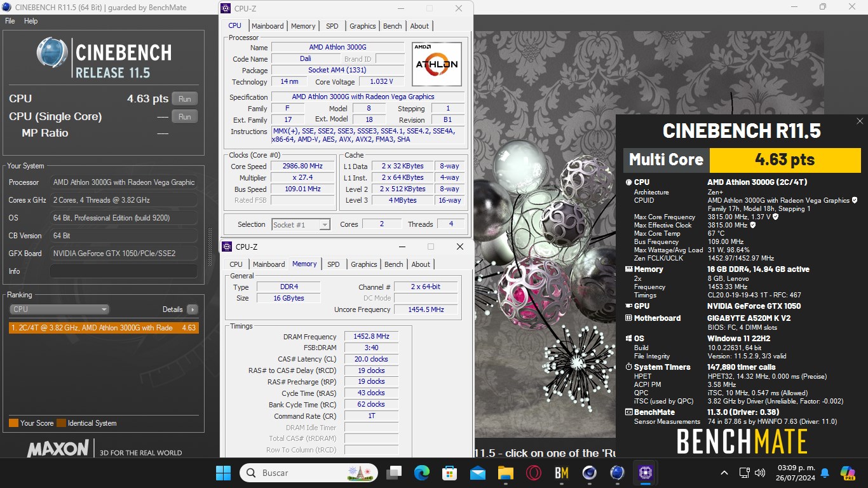Select the SPD tab in the CPU-Z Memory window
This screenshot has height=488, width=868.
[x=334, y=264]
